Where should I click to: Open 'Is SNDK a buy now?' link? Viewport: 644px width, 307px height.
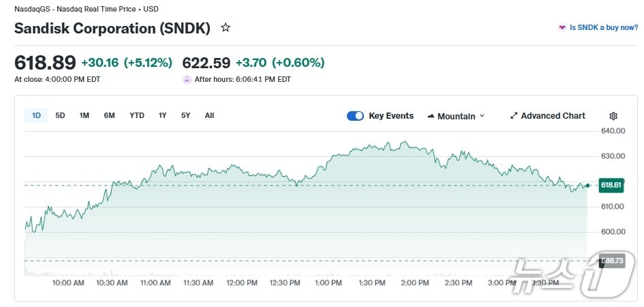(x=604, y=27)
